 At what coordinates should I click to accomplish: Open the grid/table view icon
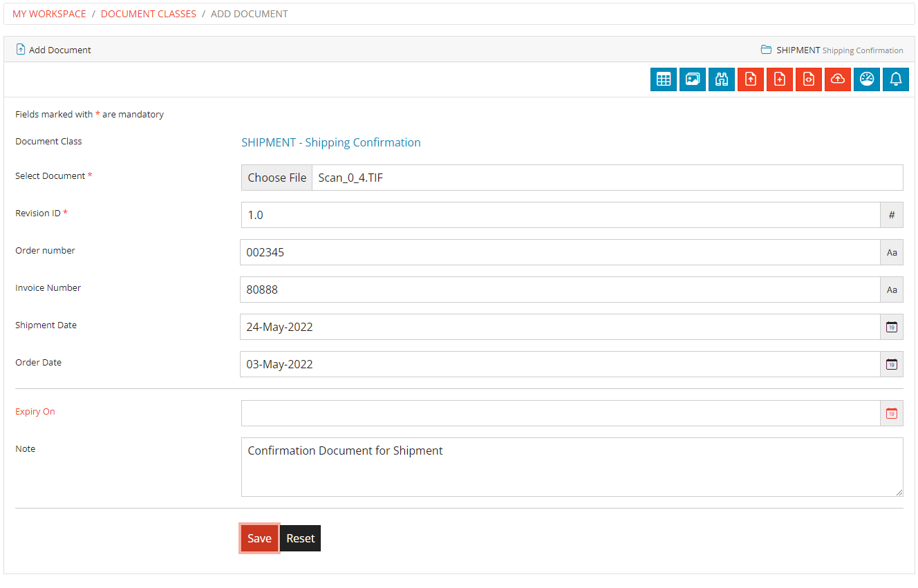click(x=664, y=79)
